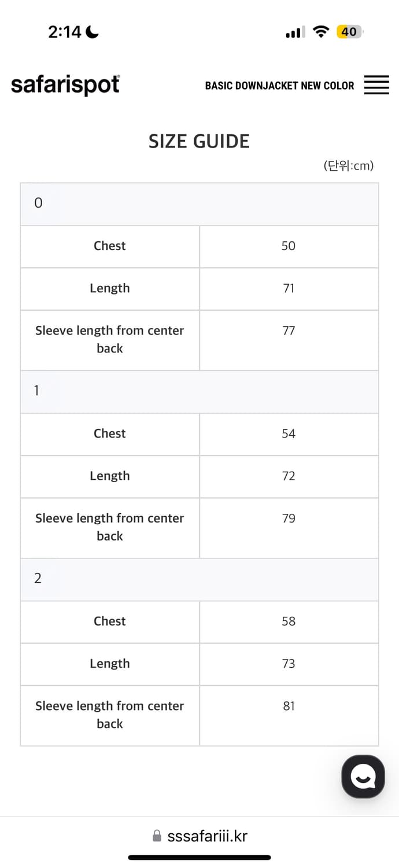Viewport: 399px width, 868px height.
Task: Open the chat support bubble
Action: (363, 777)
